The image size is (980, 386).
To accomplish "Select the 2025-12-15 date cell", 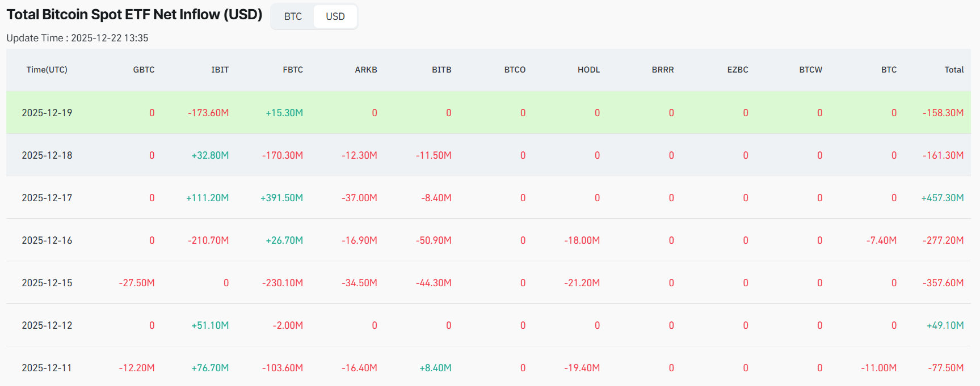I will 47,283.
